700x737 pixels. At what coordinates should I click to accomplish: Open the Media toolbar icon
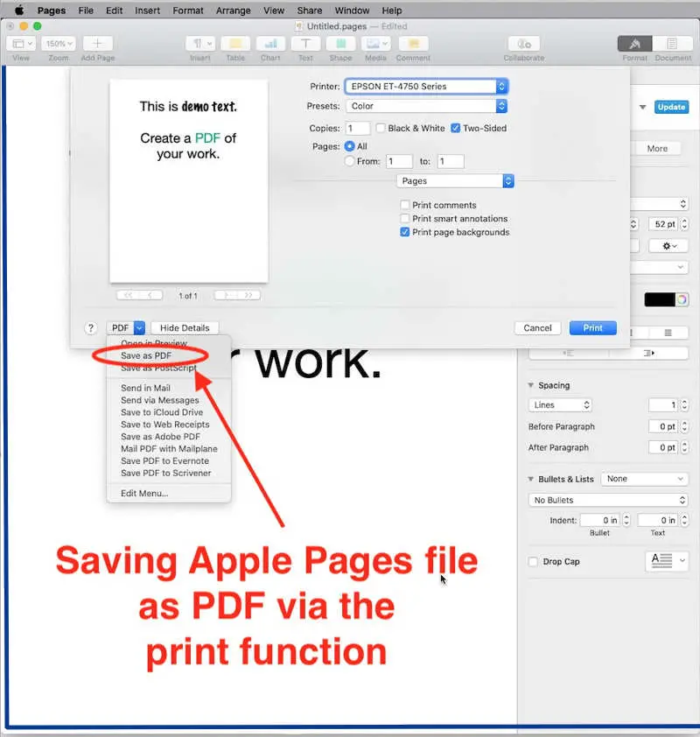click(376, 44)
